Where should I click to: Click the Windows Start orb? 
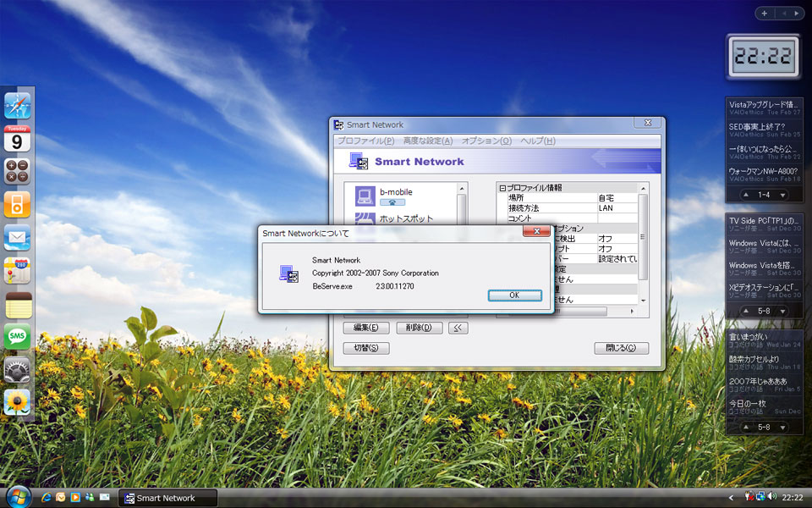point(19,497)
